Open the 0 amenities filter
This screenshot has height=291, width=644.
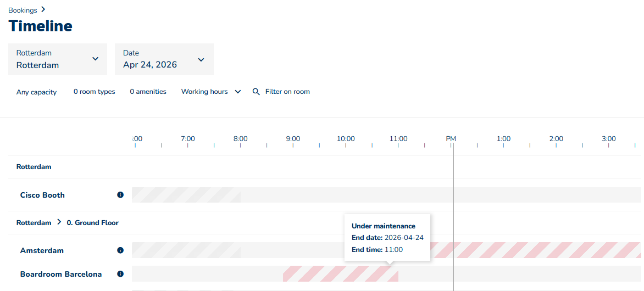(148, 92)
